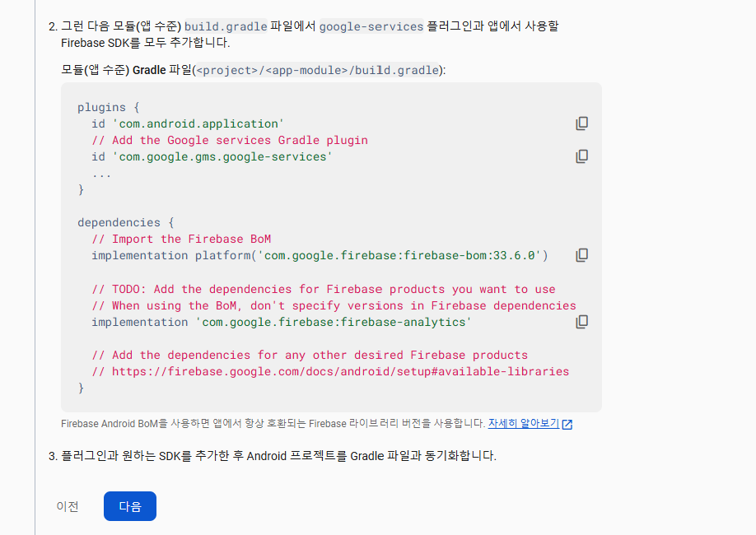Click the firebase-bom:33.6.0 code line
The height and width of the screenshot is (535, 756).
tap(320, 255)
